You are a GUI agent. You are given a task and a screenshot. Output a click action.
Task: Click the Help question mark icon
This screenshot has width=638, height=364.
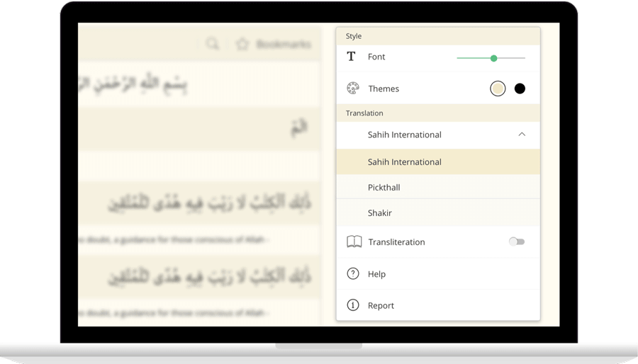(x=352, y=274)
